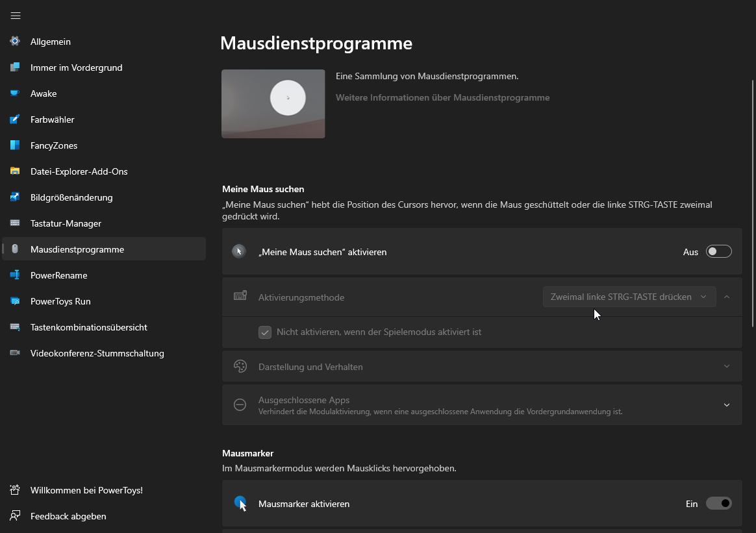This screenshot has width=756, height=533.
Task: Open the Awake cup icon in sidebar
Action: click(x=15, y=93)
